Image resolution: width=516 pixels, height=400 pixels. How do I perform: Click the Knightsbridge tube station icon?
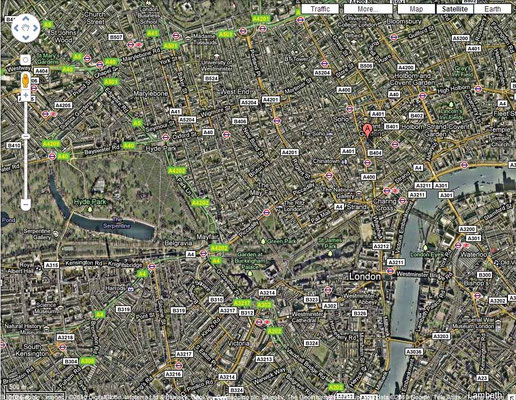click(x=152, y=266)
